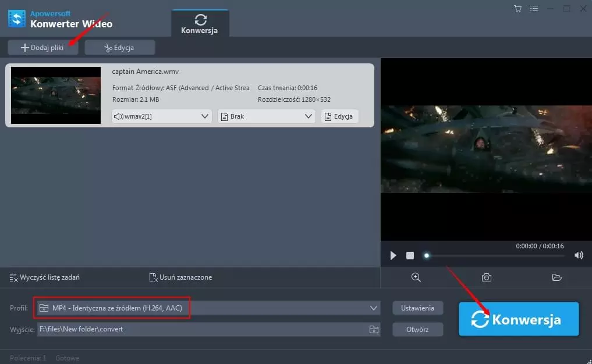This screenshot has width=592, height=364.
Task: Close the application window
Action: (x=583, y=8)
